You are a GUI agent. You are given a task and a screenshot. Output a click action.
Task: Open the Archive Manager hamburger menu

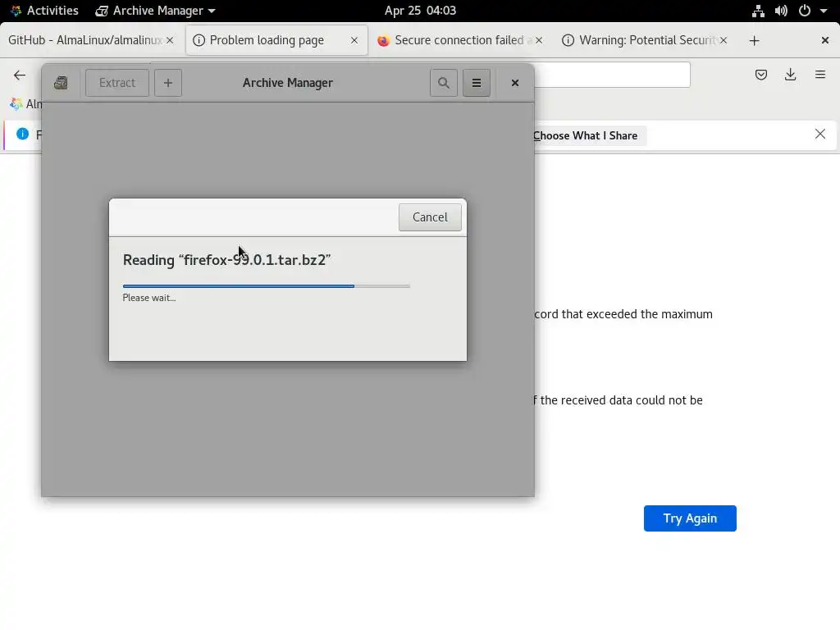tap(477, 83)
